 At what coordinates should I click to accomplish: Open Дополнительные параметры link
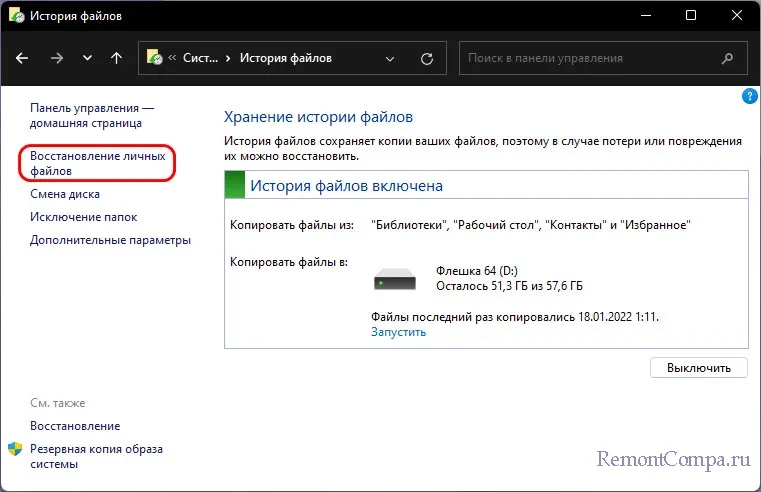(110, 240)
